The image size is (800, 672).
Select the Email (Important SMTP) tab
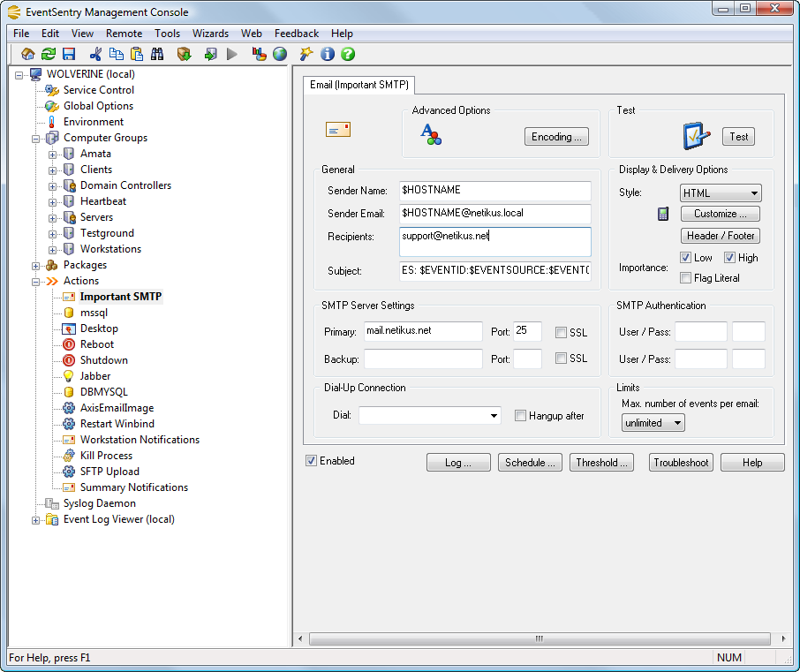click(x=359, y=85)
